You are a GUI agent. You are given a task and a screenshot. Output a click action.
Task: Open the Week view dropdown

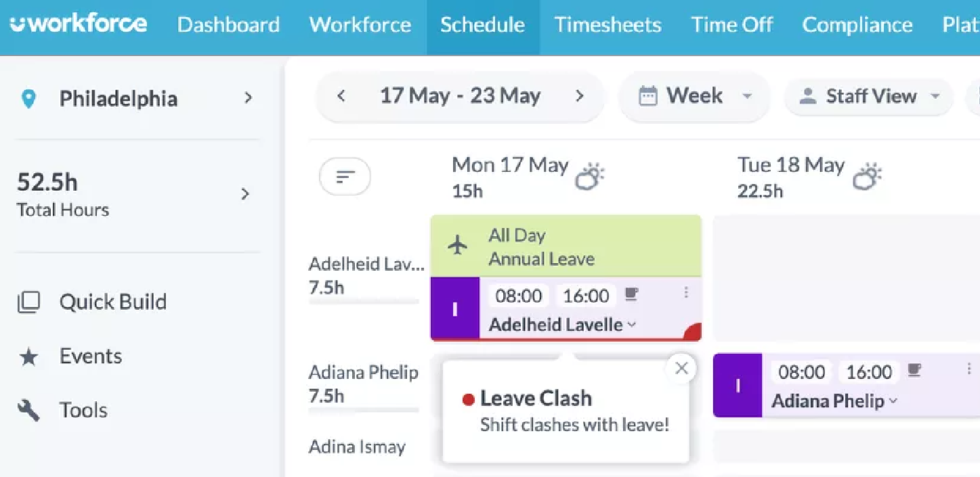[x=747, y=97]
